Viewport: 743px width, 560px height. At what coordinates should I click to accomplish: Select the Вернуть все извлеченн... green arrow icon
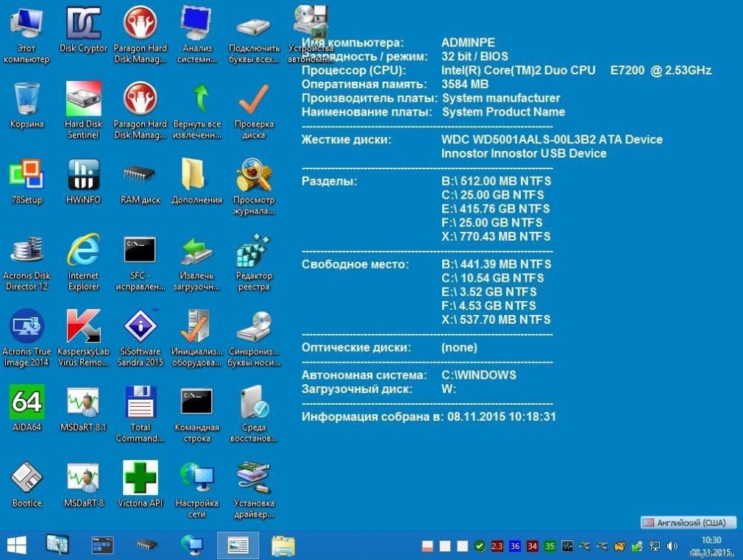197,111
